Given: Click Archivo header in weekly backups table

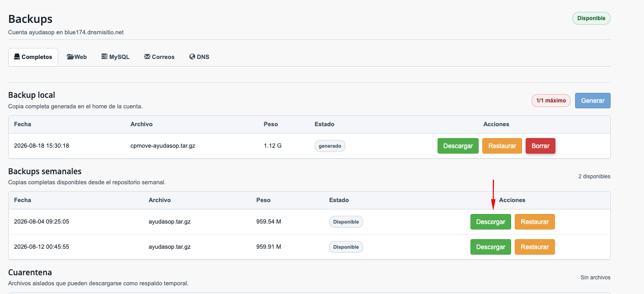Looking at the screenshot, I should [159, 200].
